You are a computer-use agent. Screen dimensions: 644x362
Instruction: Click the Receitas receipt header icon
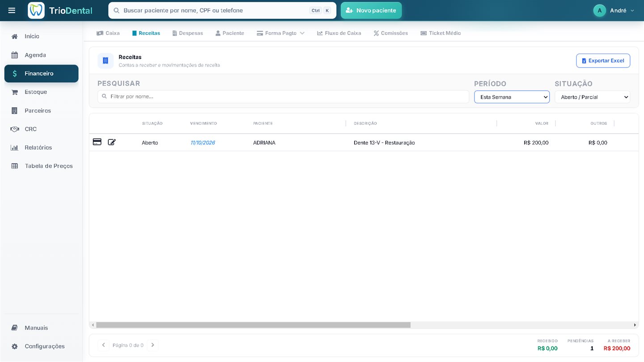click(106, 61)
